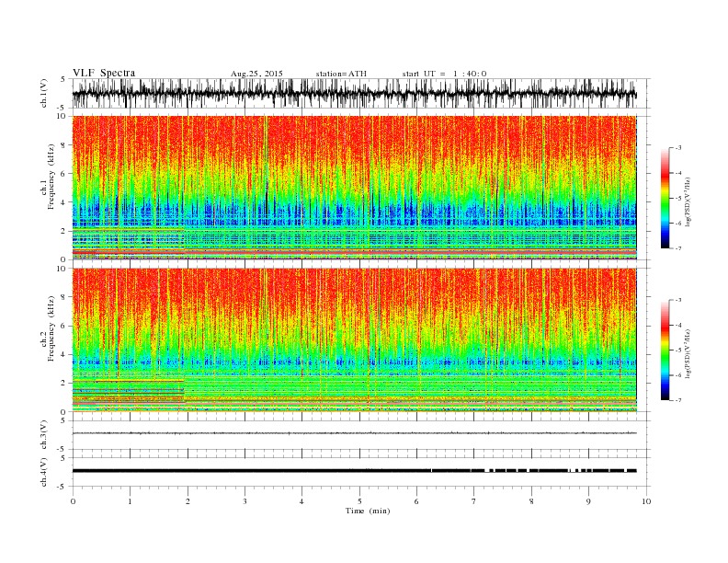The image size is (728, 563).
Task: Click the 'station=ATH' label
Action: (x=341, y=74)
